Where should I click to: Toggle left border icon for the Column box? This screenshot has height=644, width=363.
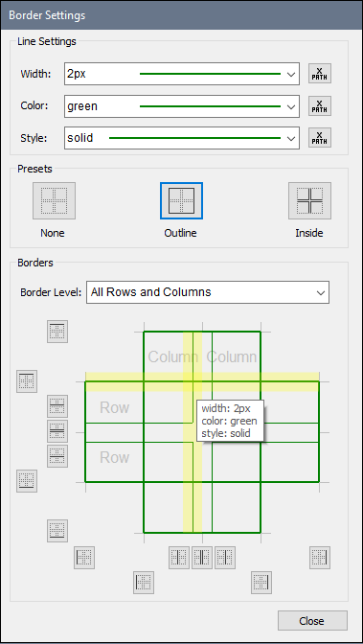point(144,583)
